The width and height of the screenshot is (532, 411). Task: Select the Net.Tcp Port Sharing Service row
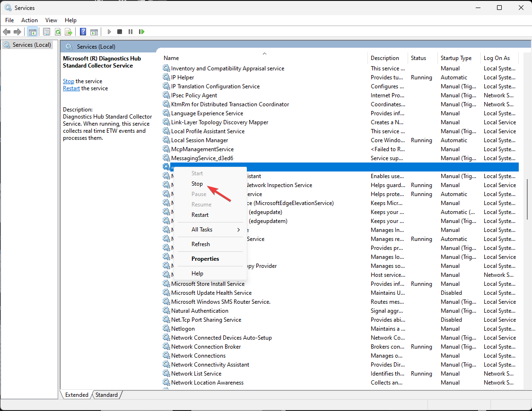point(340,320)
